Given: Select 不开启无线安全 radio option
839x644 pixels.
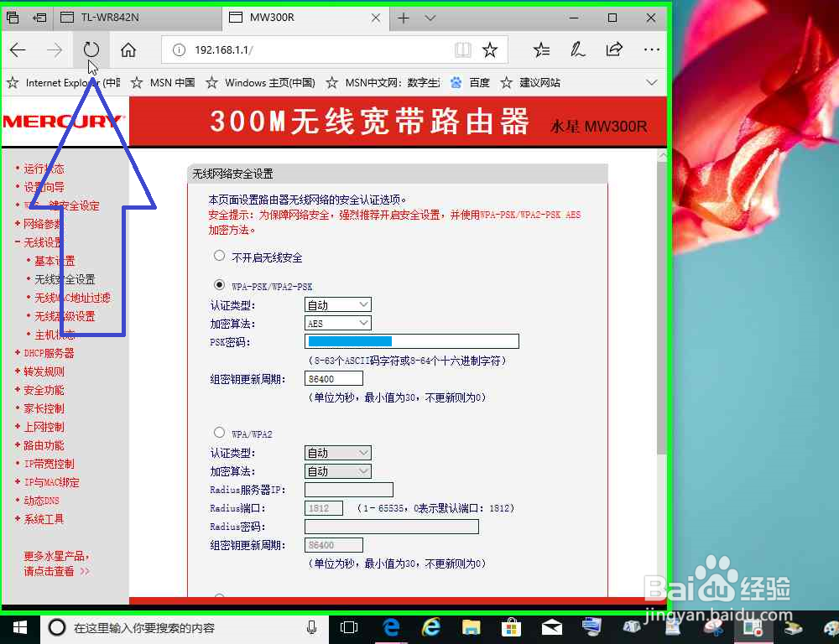Looking at the screenshot, I should tap(219, 256).
